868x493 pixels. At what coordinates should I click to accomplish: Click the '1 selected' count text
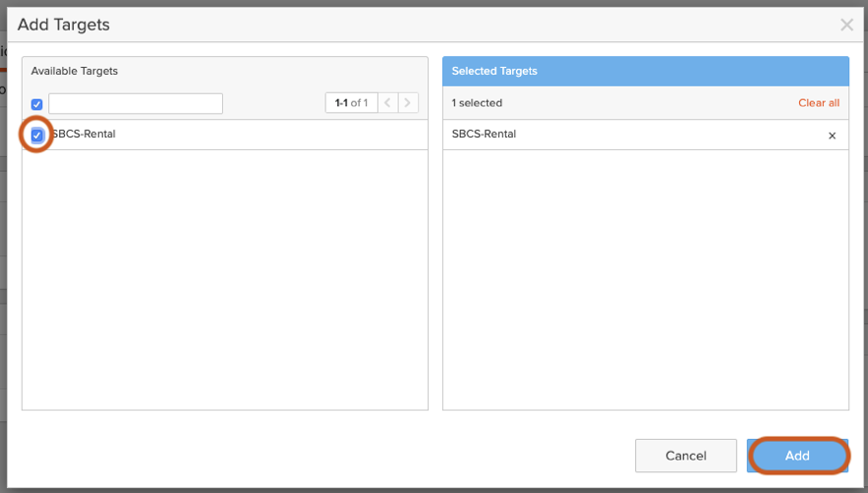tap(477, 103)
